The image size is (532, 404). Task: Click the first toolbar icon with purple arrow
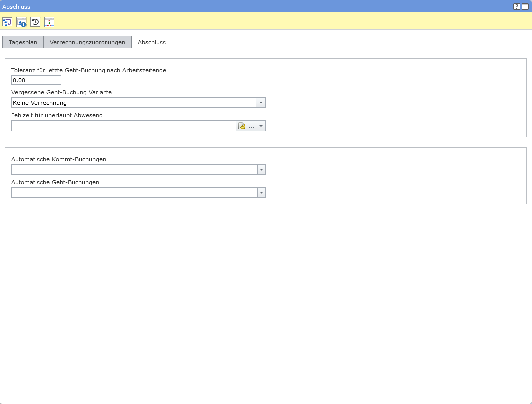pos(7,22)
